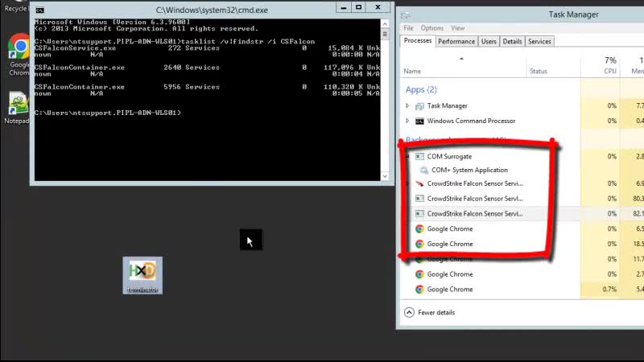Open the View menu in Task Manager
The height and width of the screenshot is (362, 644).
457,28
